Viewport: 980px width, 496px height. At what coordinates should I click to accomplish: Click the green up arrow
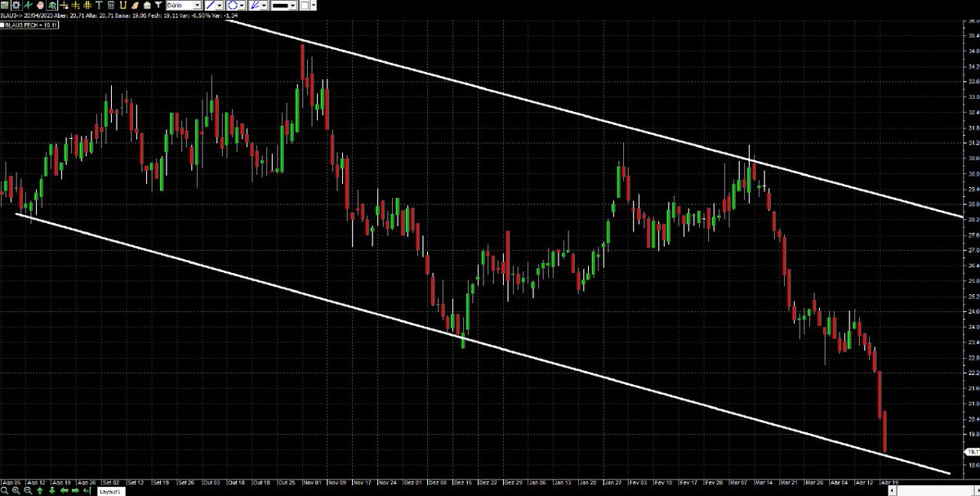[40, 492]
